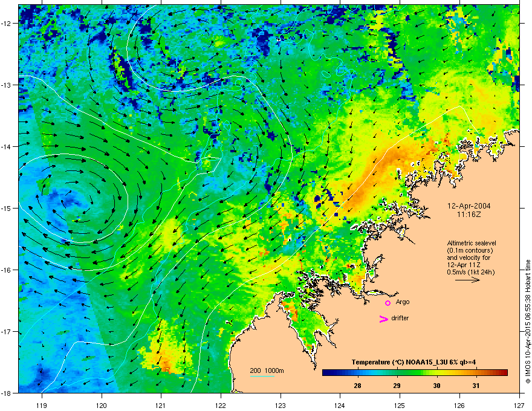Click the cyan 200 1000m depth contour line sample

262,376
